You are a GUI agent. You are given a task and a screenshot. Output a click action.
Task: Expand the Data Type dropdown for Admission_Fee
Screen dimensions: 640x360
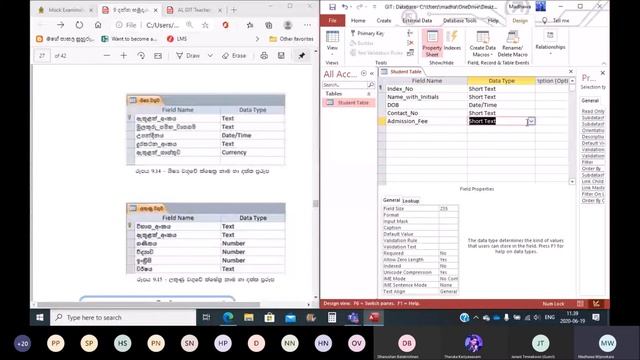coord(531,121)
